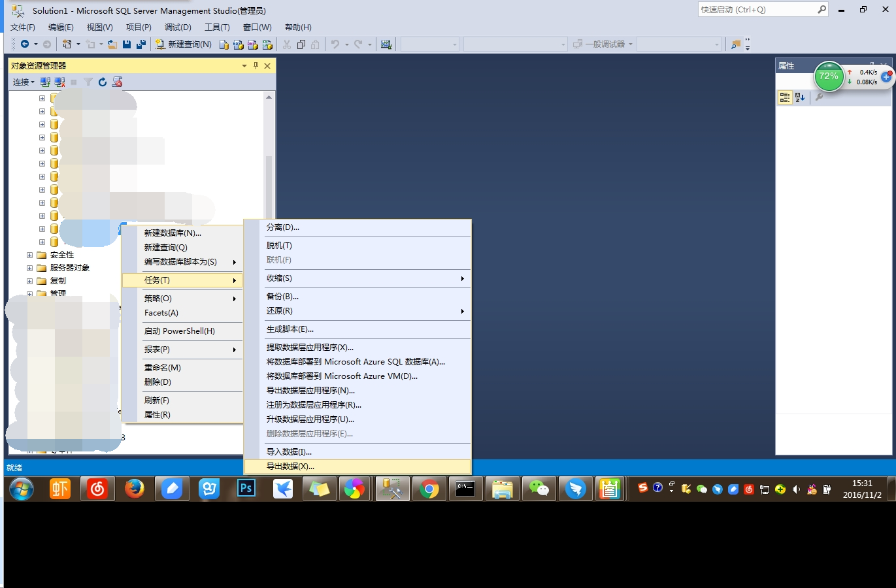
Task: Open the 文件(F) menu
Action: tap(23, 27)
